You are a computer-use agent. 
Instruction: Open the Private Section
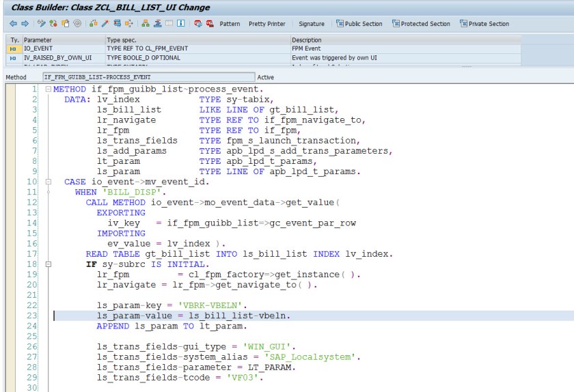click(484, 24)
